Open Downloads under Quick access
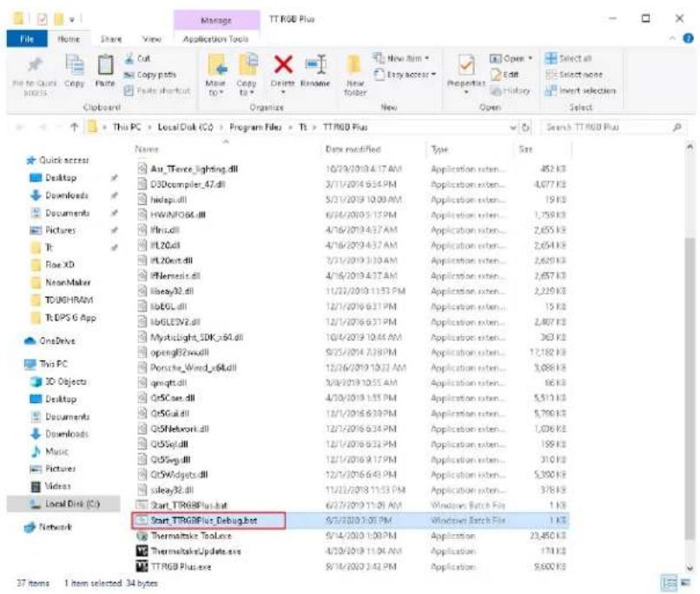 (x=67, y=195)
